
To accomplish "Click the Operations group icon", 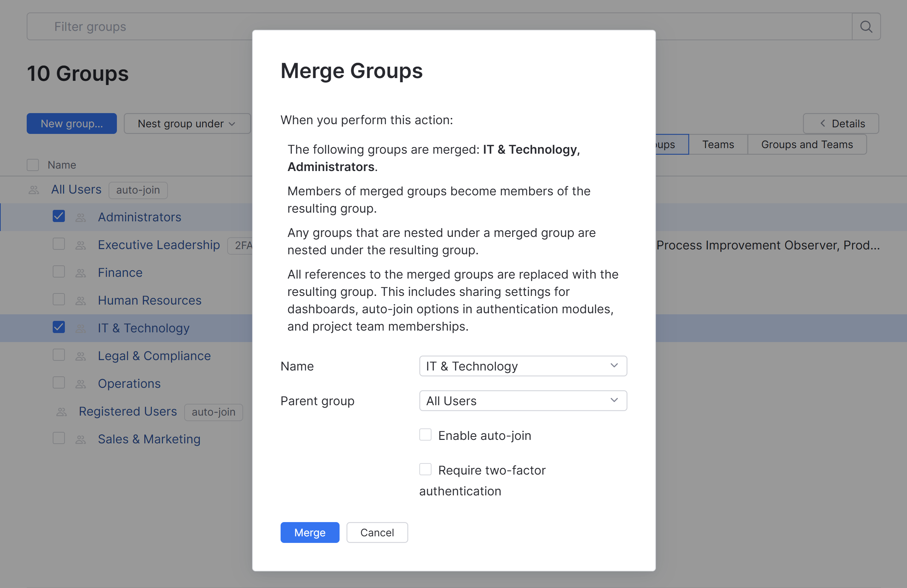I will (x=80, y=383).
